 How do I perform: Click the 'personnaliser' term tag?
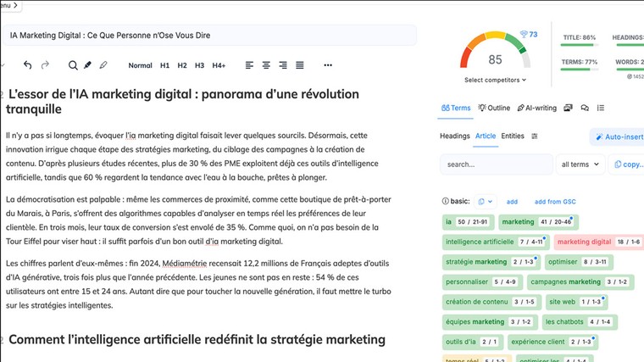coord(482,281)
